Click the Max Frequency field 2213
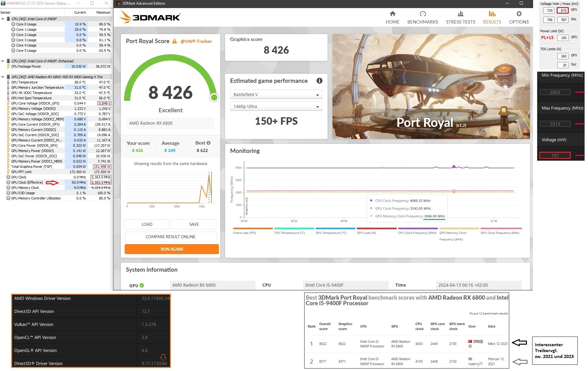Viewport: 588px width, 371px height. pos(555,124)
